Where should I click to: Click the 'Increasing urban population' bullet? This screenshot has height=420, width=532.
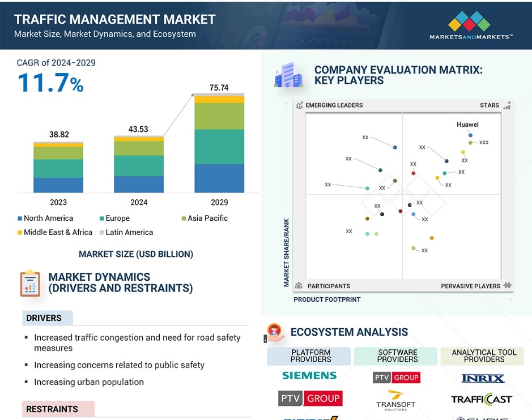click(89, 382)
